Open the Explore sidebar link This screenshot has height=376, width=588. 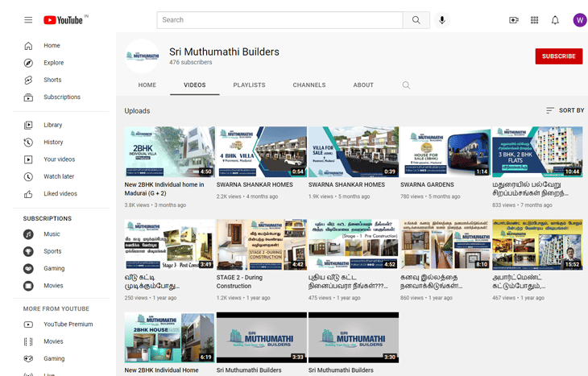[x=54, y=63]
